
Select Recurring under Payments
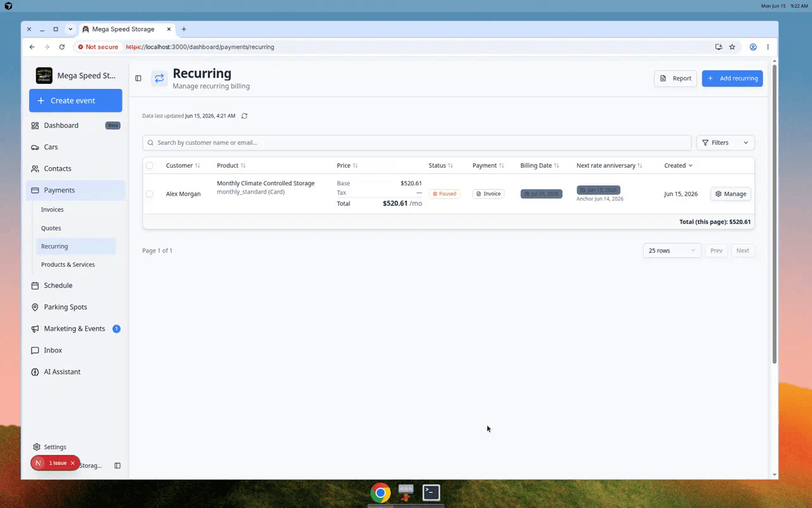(75, 246)
